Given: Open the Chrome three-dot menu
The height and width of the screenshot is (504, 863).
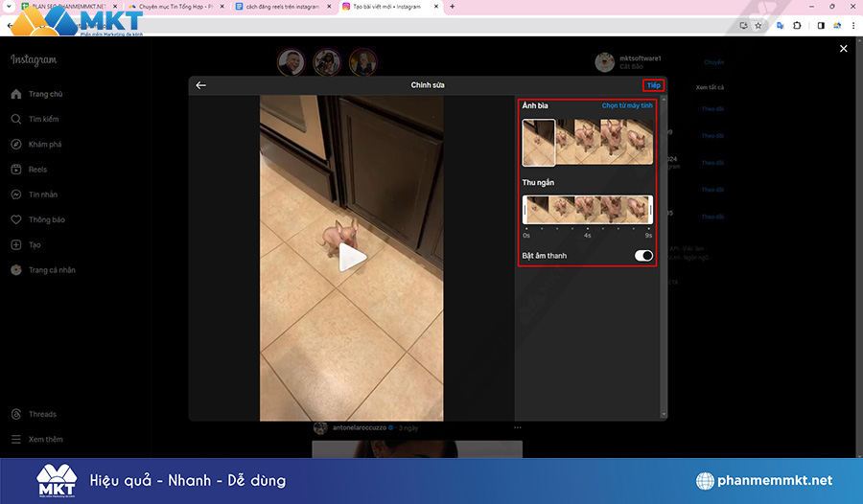Looking at the screenshot, I should pyautogui.click(x=853, y=25).
